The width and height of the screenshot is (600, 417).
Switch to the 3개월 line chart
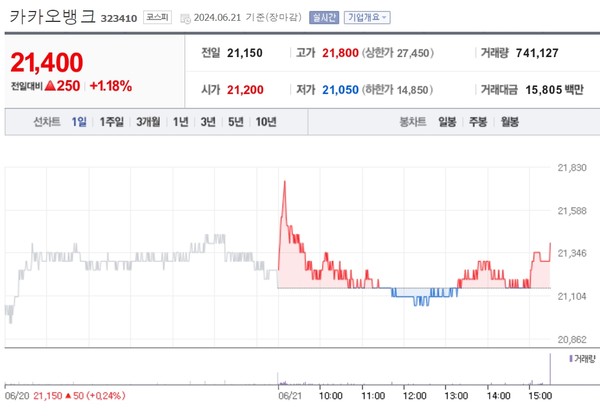point(148,122)
